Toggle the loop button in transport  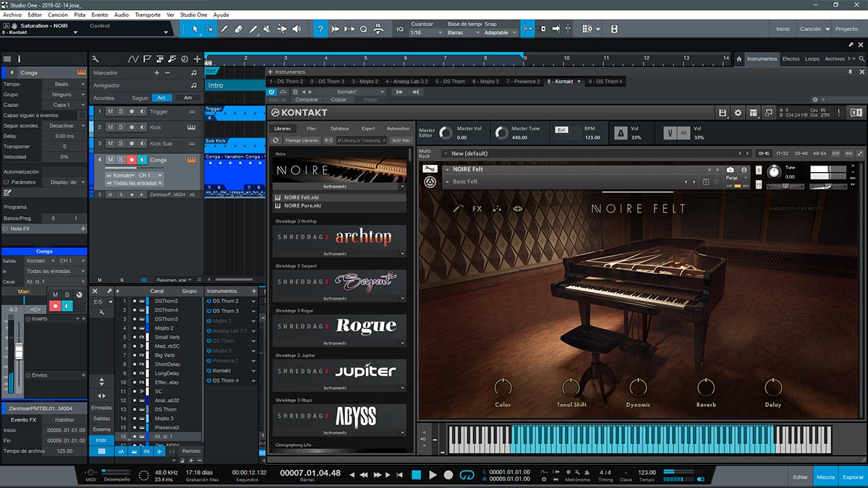[467, 474]
